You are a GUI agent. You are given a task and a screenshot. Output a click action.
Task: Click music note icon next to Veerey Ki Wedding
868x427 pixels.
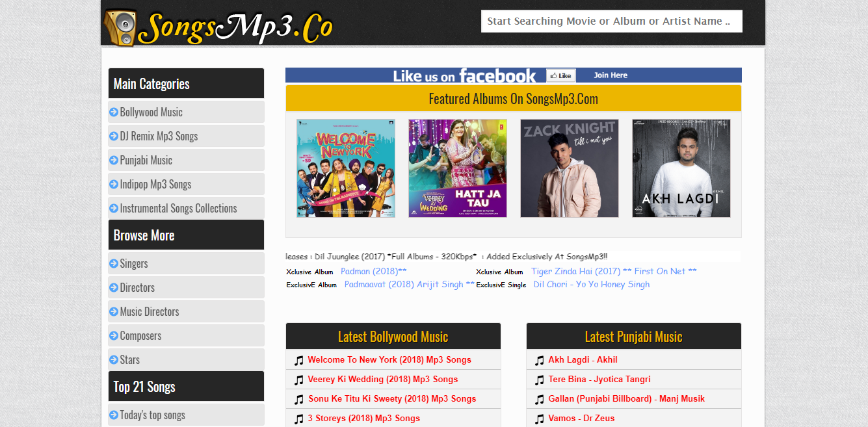click(x=299, y=380)
